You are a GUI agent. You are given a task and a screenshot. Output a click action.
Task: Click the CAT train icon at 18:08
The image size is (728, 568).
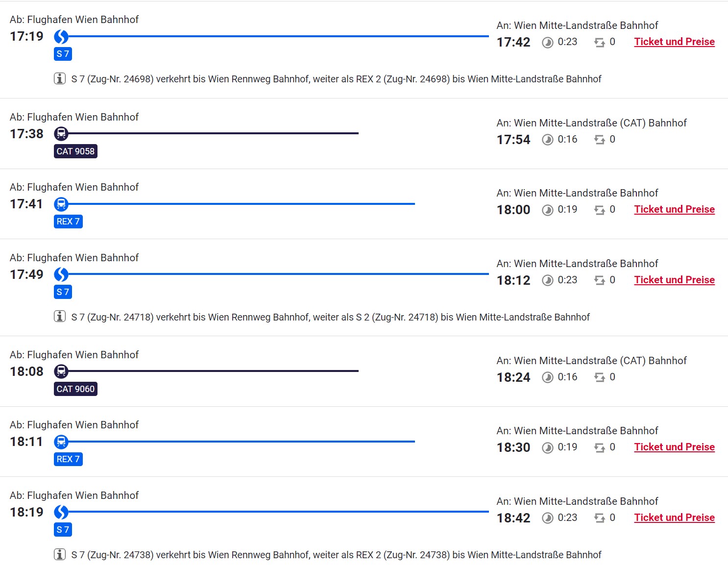point(61,371)
